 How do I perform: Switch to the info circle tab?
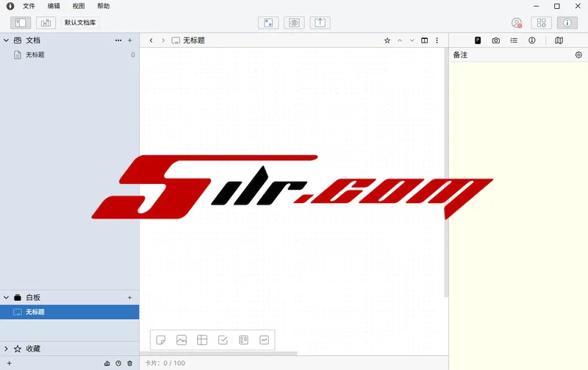[531, 40]
